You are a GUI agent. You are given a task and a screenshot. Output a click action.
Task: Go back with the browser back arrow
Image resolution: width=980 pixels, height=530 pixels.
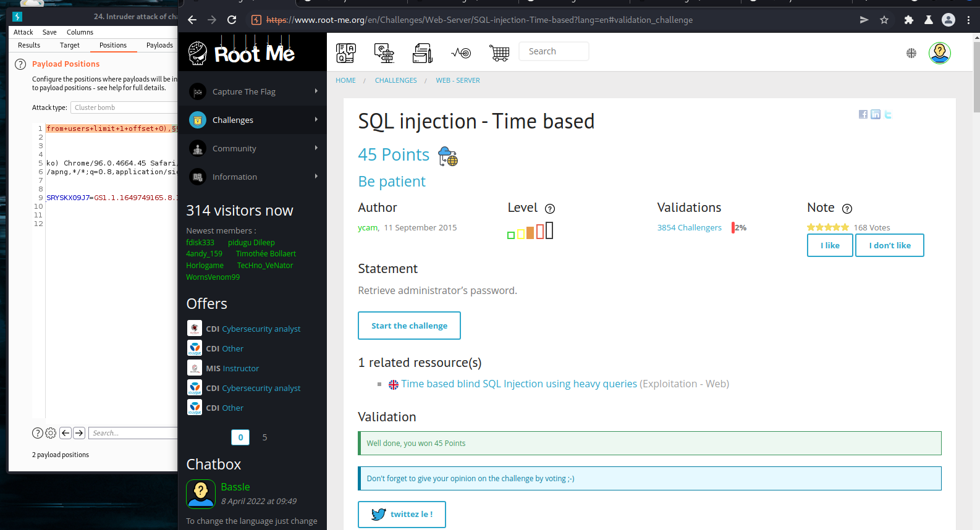(x=192, y=20)
